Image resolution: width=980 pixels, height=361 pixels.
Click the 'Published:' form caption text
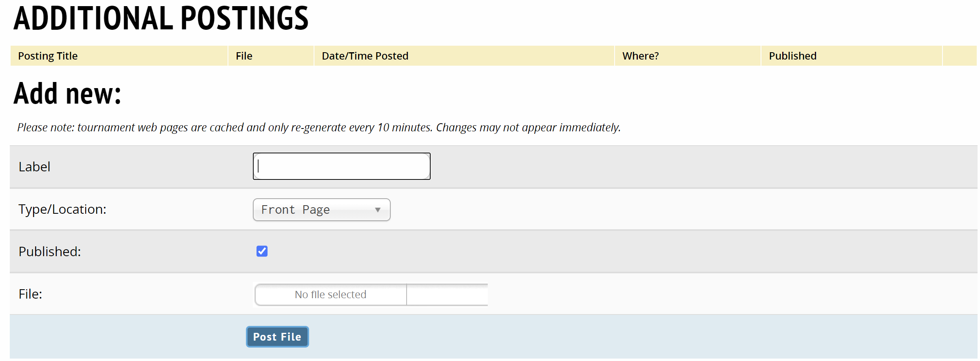(50, 252)
